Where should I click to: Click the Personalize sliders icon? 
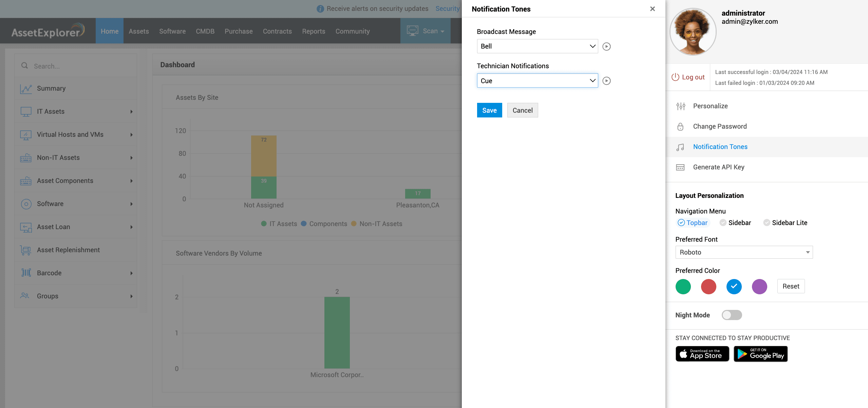coord(681,106)
